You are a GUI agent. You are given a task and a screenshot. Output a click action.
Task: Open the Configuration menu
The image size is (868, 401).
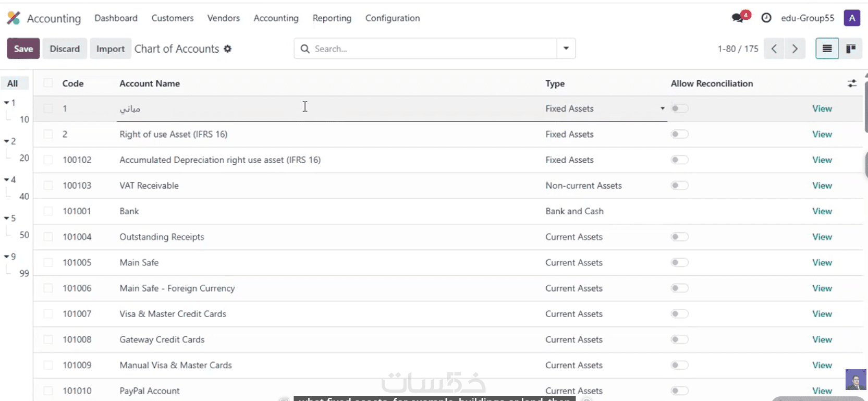393,18
